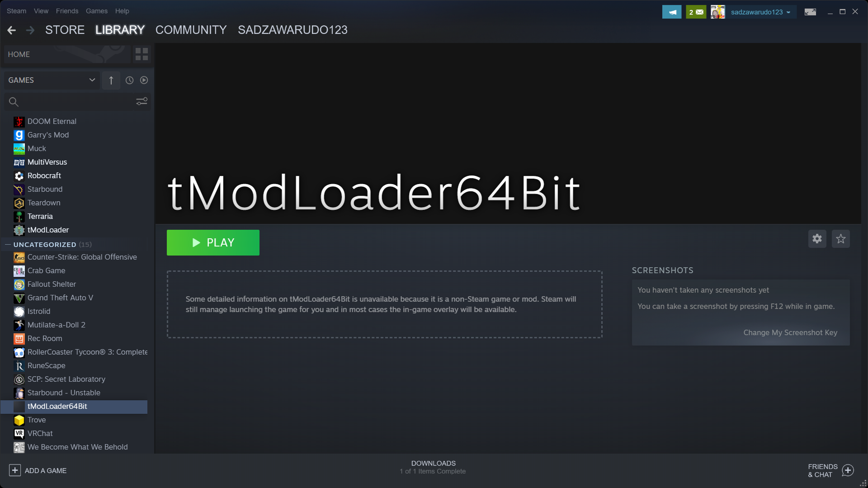Open the GAMES category dropdown
The image size is (868, 488).
point(52,80)
